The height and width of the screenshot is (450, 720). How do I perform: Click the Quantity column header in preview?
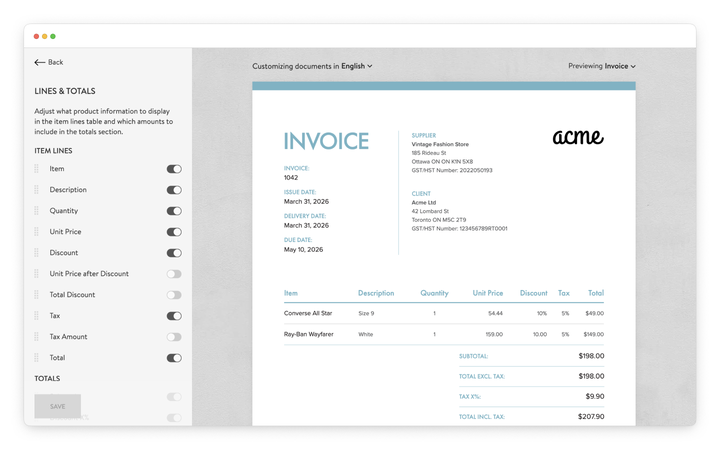click(434, 293)
